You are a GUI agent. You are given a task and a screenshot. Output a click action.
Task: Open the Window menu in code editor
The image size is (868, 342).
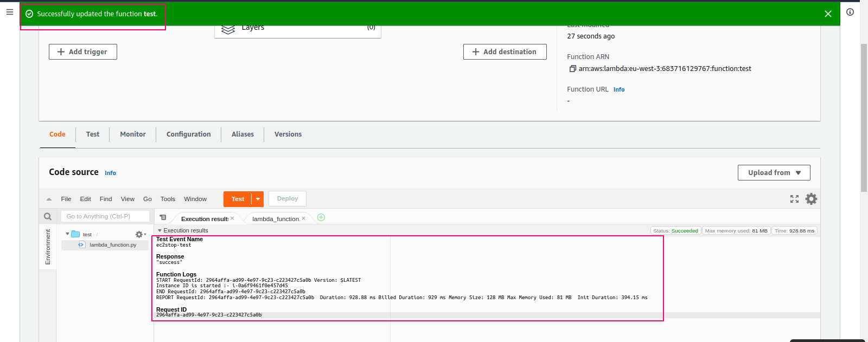195,199
